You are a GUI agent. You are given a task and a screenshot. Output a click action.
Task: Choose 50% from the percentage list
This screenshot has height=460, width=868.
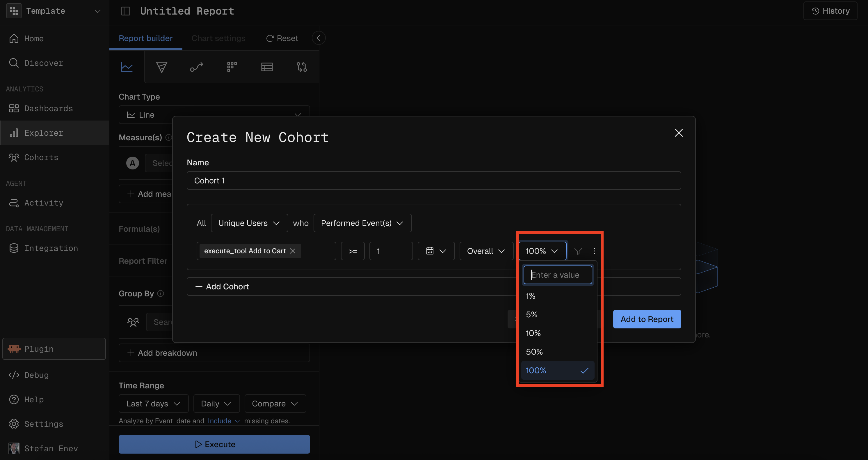[558, 352]
